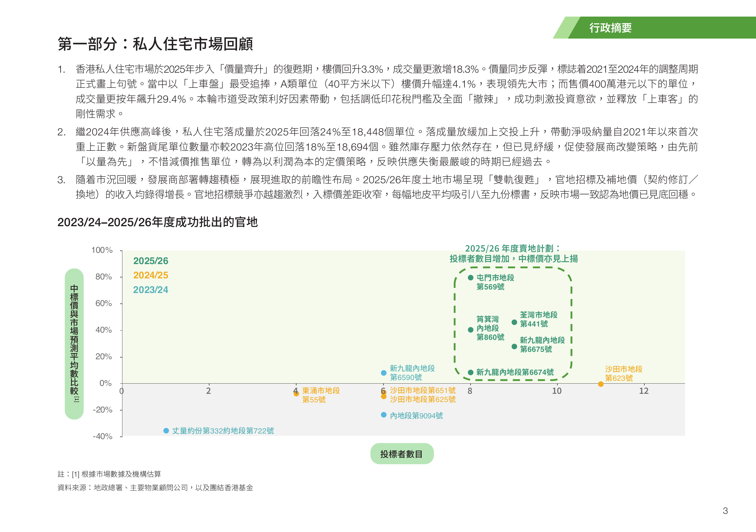Screen dimensions: 756x532
Task: Click the label 東涌市地段 第55號
Action: (x=321, y=395)
